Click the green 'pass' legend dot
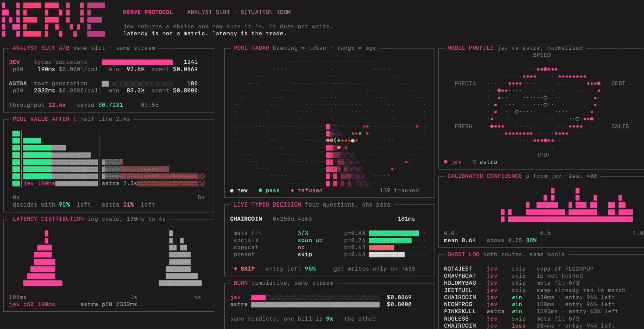The image size is (644, 329). click(x=260, y=190)
